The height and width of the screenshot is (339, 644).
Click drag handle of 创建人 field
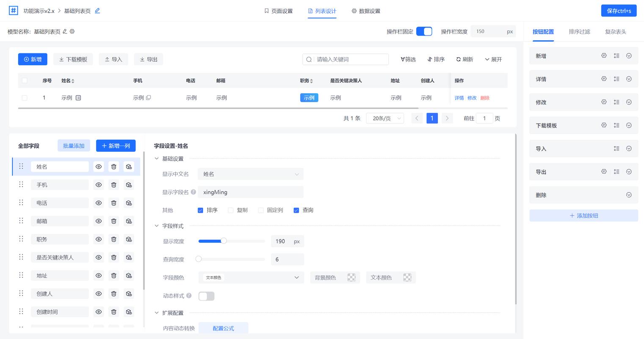(21, 293)
